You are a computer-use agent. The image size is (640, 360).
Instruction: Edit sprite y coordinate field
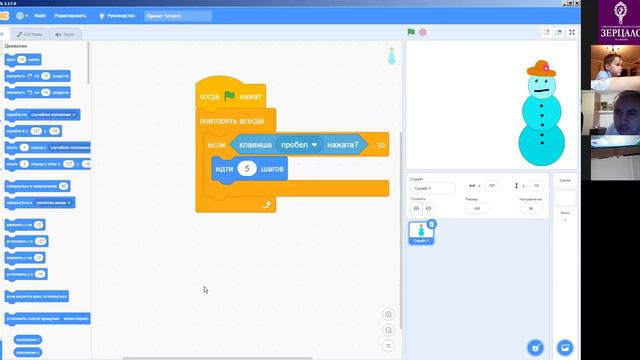[x=536, y=186]
